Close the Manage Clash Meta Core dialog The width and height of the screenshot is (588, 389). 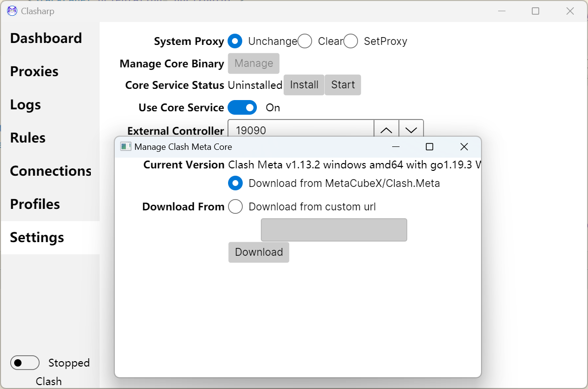464,147
